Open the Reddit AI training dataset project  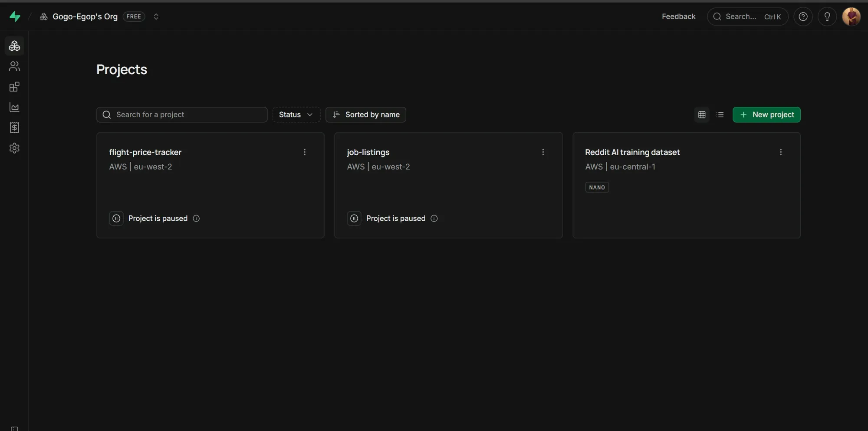[x=687, y=185]
